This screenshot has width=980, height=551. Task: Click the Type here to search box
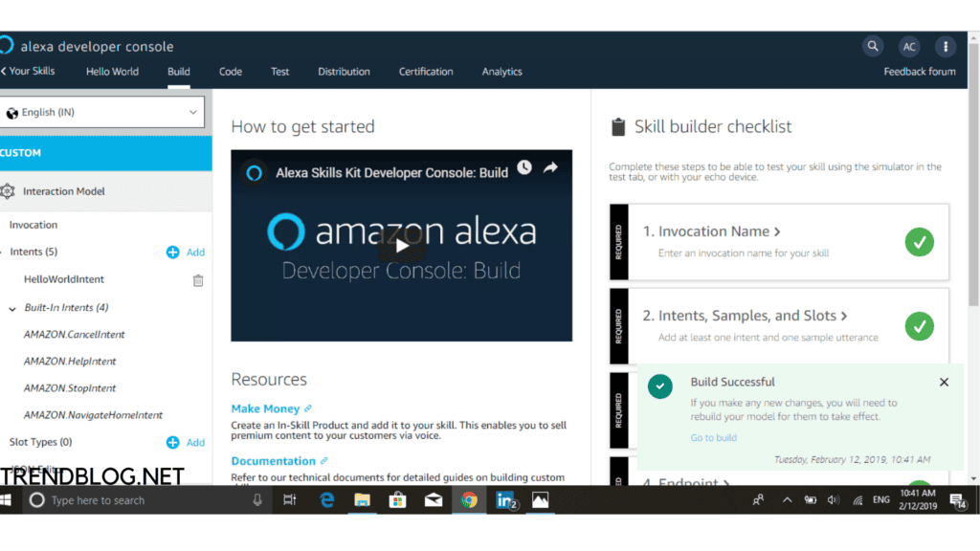click(146, 500)
